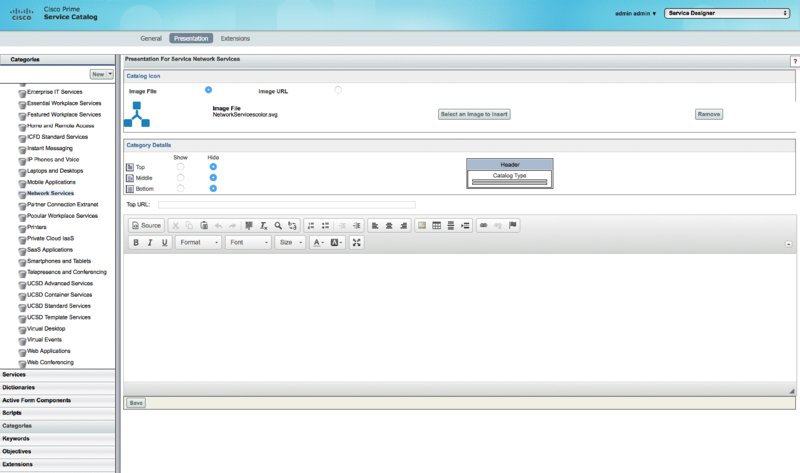The width and height of the screenshot is (800, 473).
Task: Switch to the Extensions tab
Action: click(x=235, y=38)
